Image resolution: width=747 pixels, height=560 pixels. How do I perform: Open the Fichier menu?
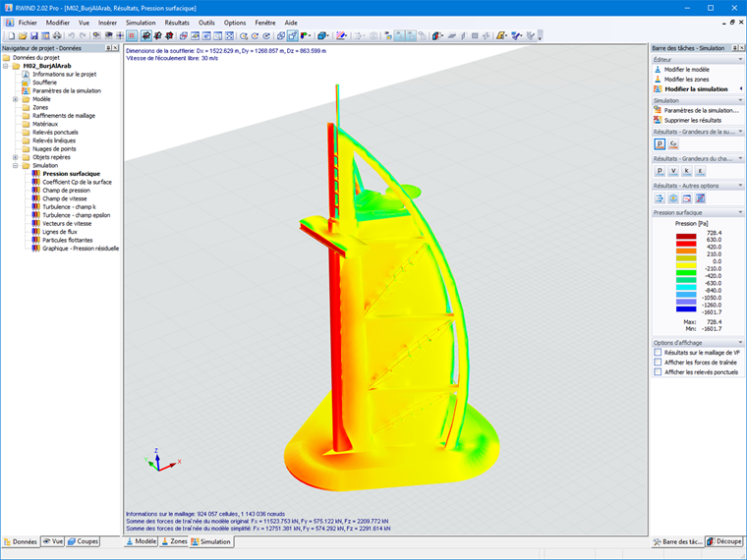pyautogui.click(x=28, y=23)
